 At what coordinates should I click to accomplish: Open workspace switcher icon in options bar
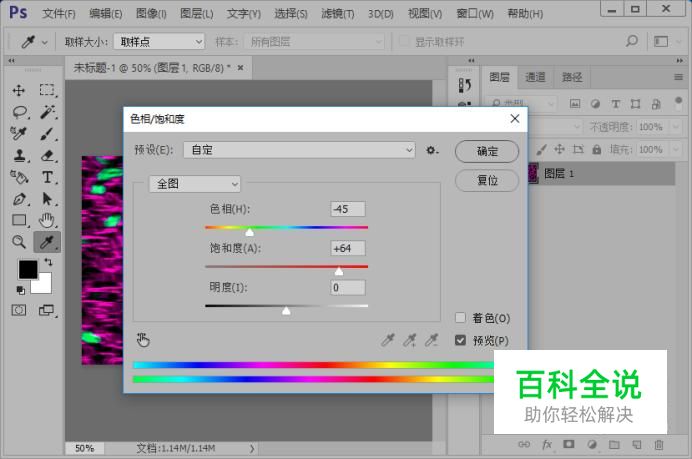tap(661, 41)
